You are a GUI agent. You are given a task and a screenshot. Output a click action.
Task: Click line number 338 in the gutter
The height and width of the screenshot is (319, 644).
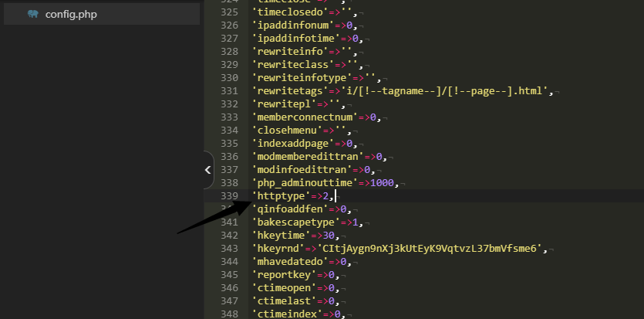point(229,183)
